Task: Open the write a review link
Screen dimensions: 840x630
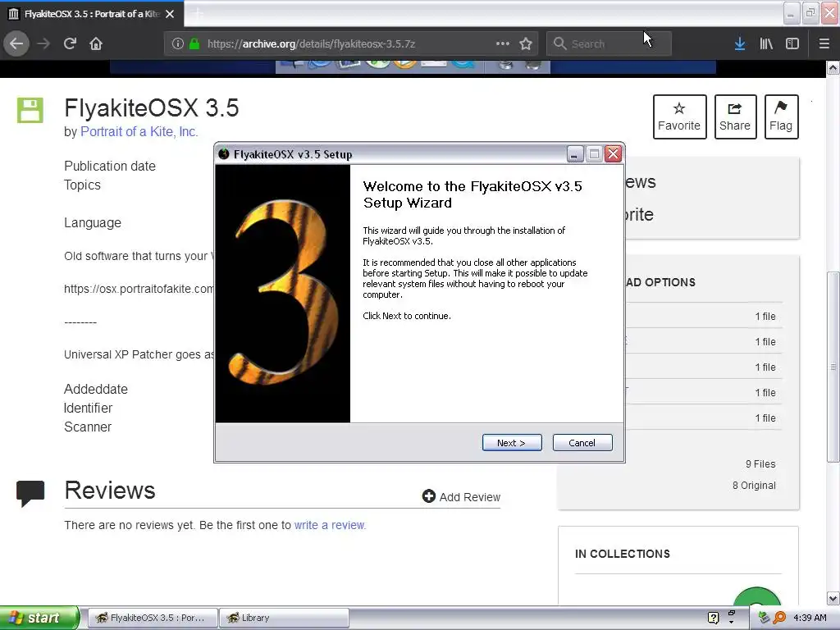Action: point(330,525)
